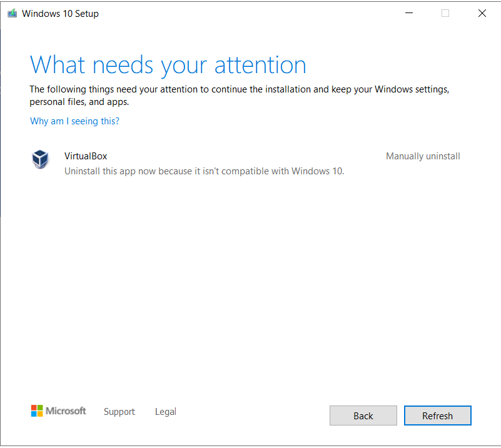Go back with the Back button

[x=363, y=416]
